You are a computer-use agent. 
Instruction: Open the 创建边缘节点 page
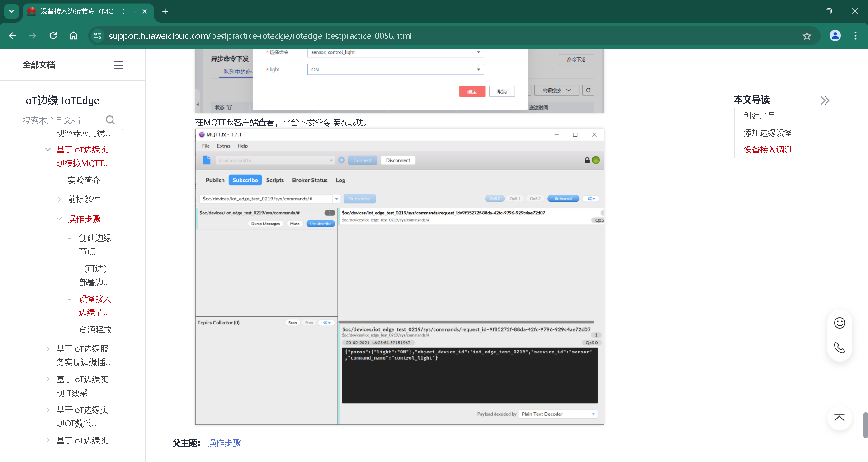(95, 245)
